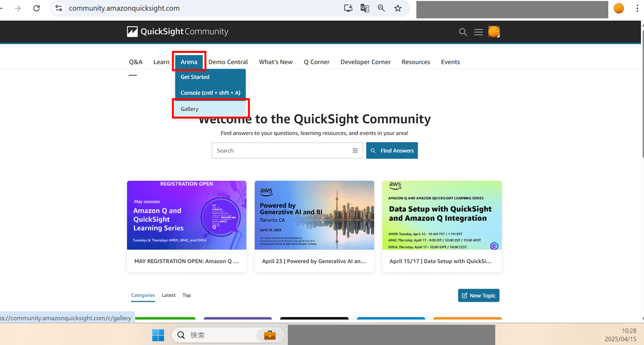Click the translate page icon
644x345 pixels.
click(365, 8)
